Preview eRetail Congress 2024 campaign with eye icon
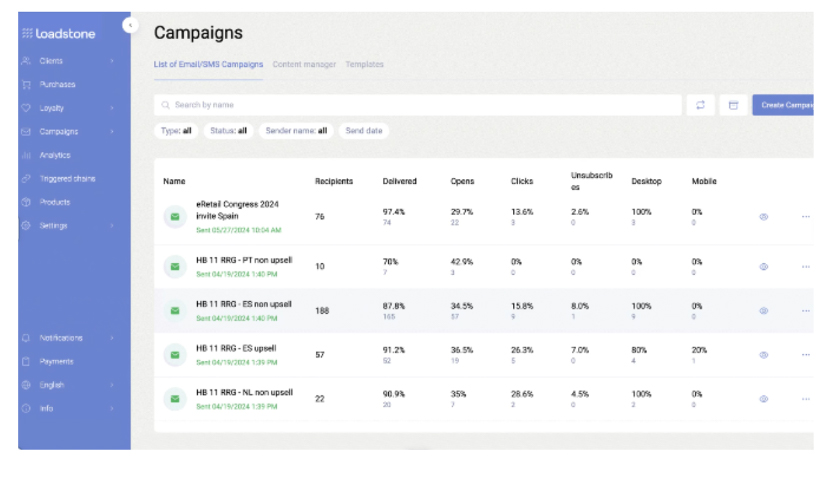The width and height of the screenshot is (837, 482). tap(763, 216)
